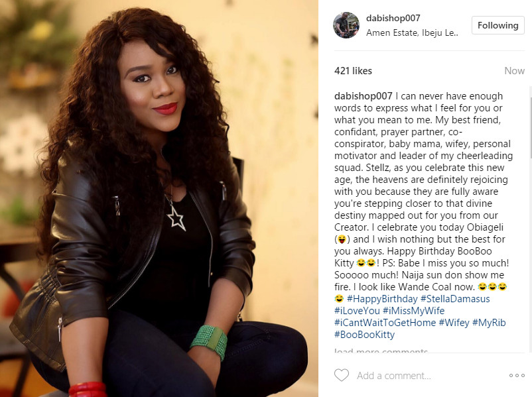Open #iLoveYou hashtag link
The image size is (532, 397).
tap(357, 311)
